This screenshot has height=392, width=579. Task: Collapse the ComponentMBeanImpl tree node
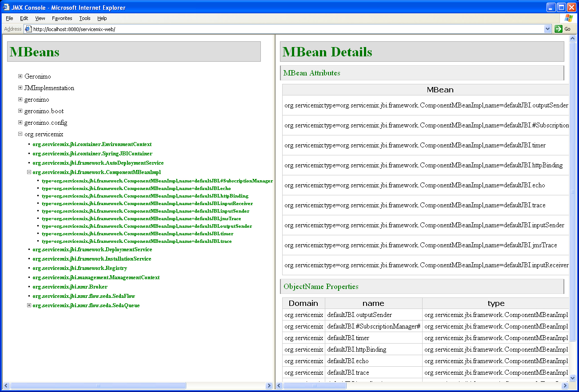tap(29, 172)
